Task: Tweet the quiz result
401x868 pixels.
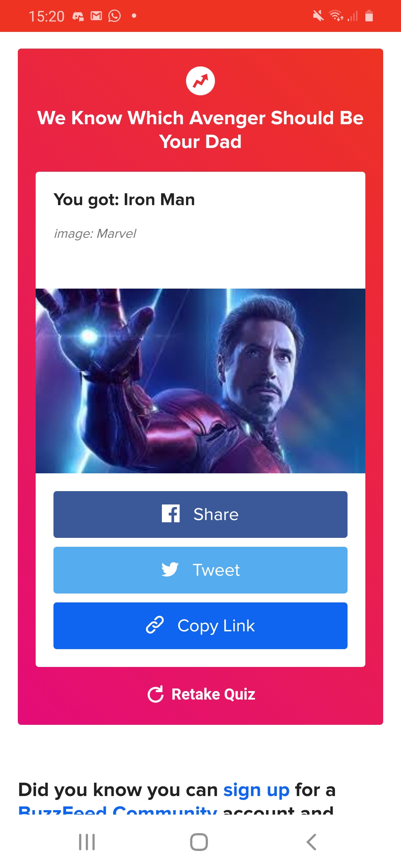Action: point(200,570)
